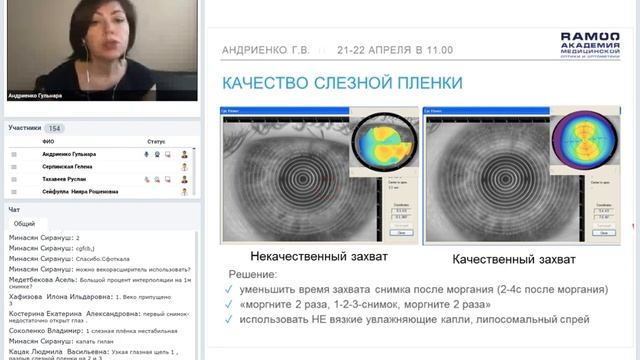Click chat message 'Спасибо.Сфоткала'
The height and width of the screenshot is (360, 640).
pos(69,259)
